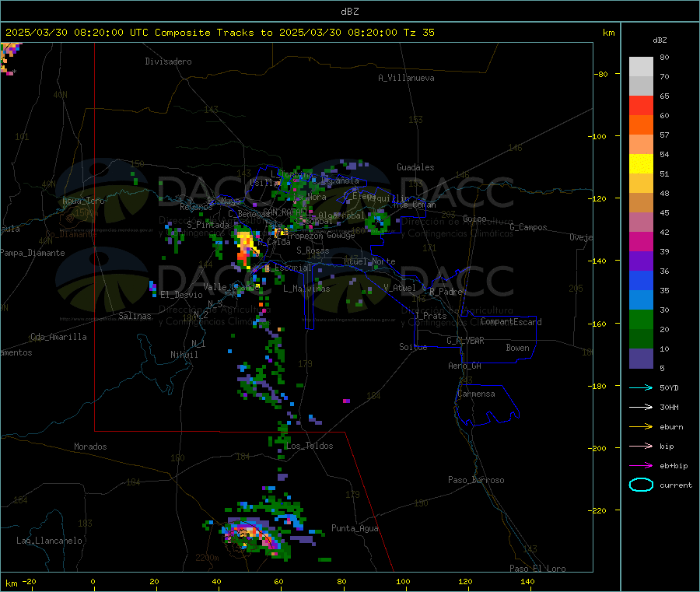Screen dimensions: 700x592
Task: Select the 60-65 dBZ red swatch
Action: coord(641,105)
